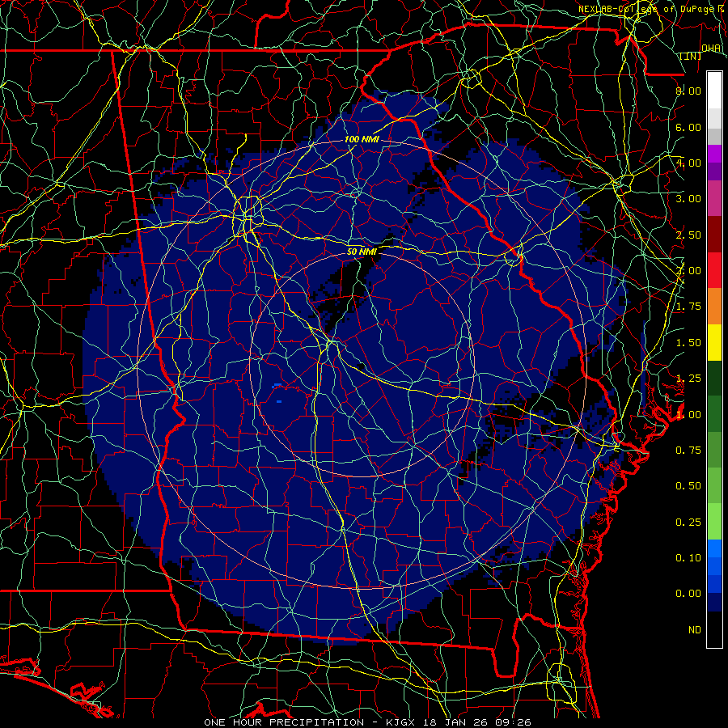Click the "0.25" legend value
Screen dimensions: 728x728
pyautogui.click(x=688, y=523)
